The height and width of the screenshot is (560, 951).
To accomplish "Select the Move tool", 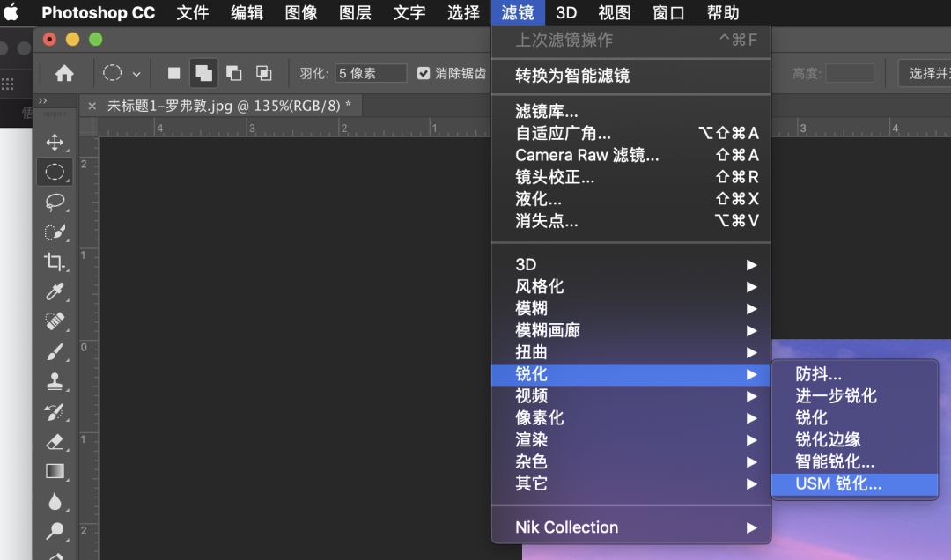I will click(55, 141).
